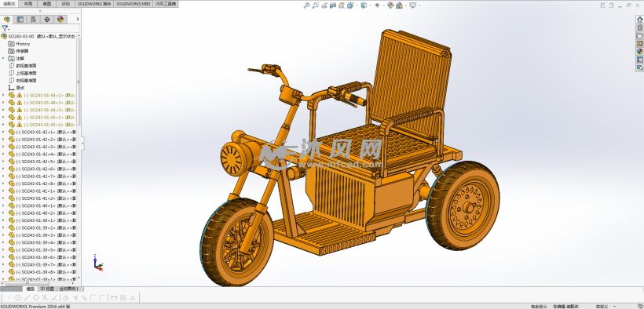
Task: Open SOLIDWORKS Resources home icon in task pane
Action: pyautogui.click(x=639, y=20)
